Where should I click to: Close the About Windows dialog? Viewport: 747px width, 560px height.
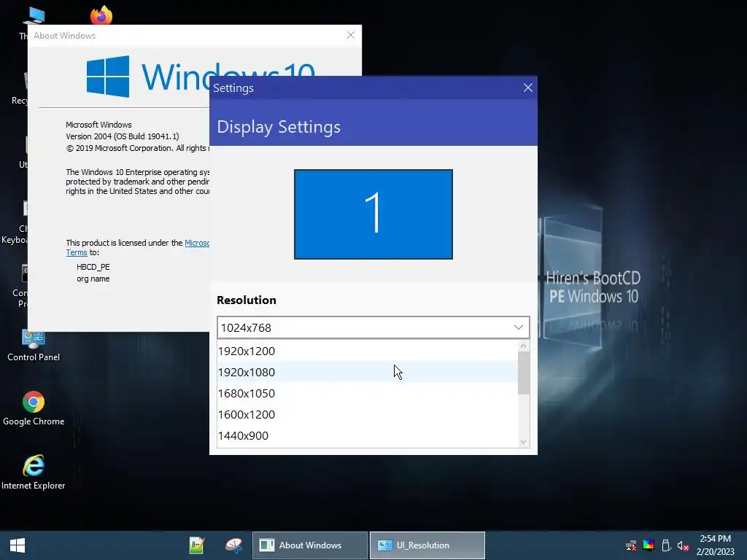pyautogui.click(x=351, y=35)
